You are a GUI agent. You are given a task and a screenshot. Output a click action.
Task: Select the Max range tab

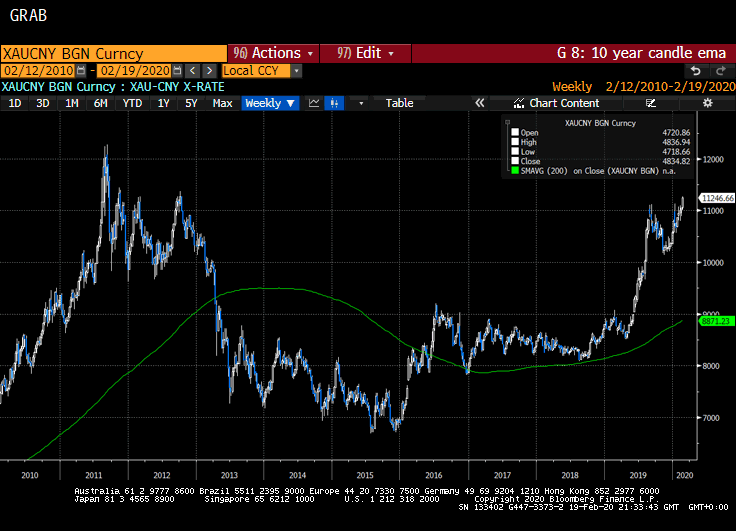pyautogui.click(x=222, y=103)
